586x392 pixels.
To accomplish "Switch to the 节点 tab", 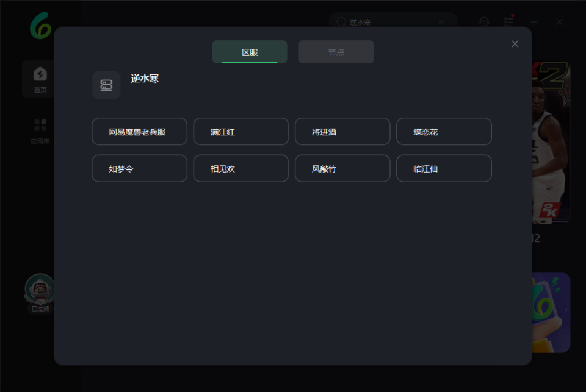I will coord(336,52).
